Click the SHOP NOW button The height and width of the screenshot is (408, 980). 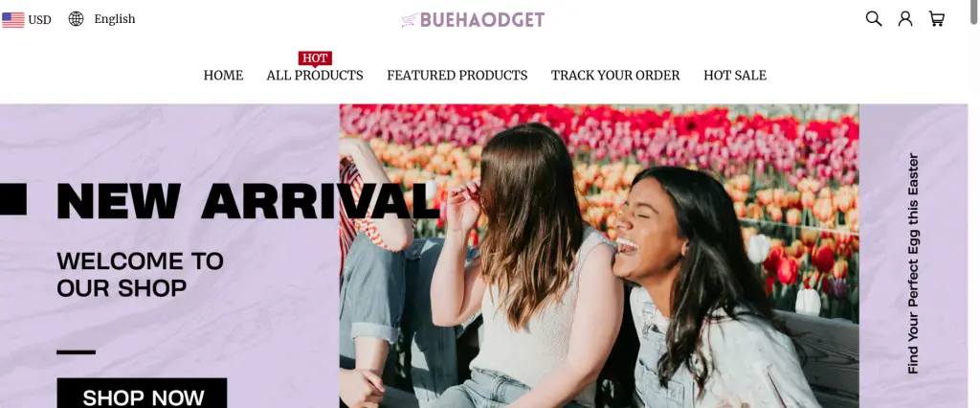(142, 393)
